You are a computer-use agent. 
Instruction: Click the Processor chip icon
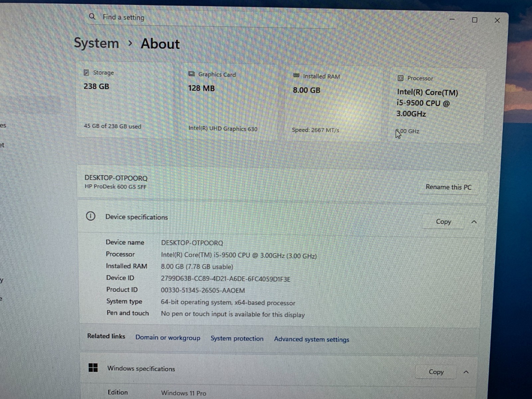pos(401,78)
